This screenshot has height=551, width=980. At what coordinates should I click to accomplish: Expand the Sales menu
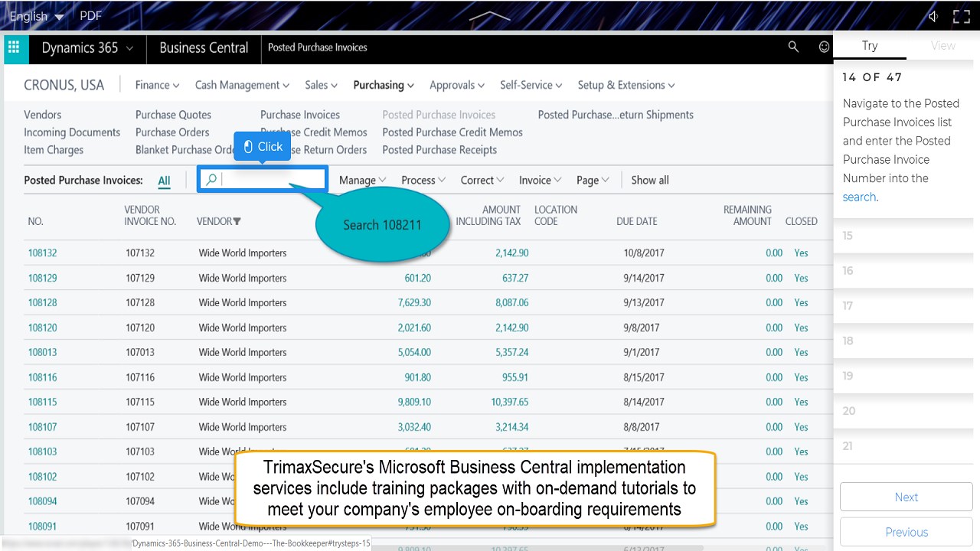coord(321,85)
